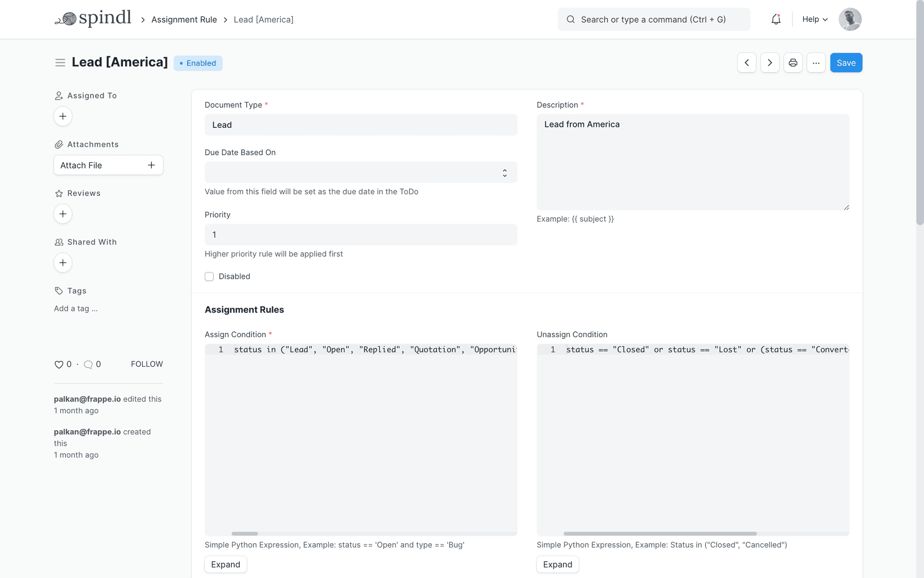Expand the Assign Condition editor

tap(225, 564)
